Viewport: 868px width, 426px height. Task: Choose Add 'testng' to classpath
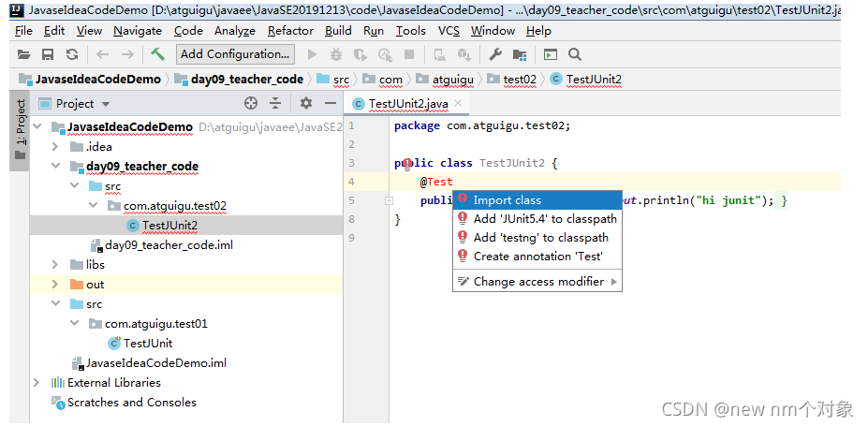[x=537, y=238]
